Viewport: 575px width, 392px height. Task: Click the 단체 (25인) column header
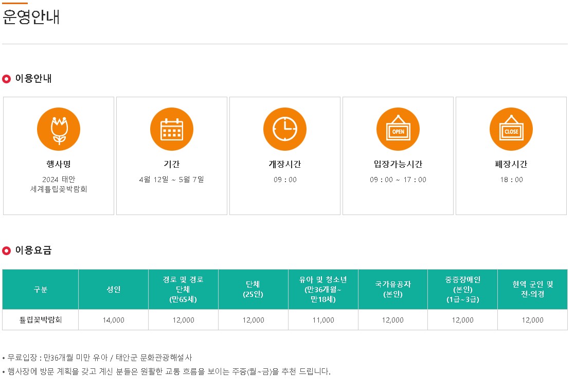click(253, 289)
